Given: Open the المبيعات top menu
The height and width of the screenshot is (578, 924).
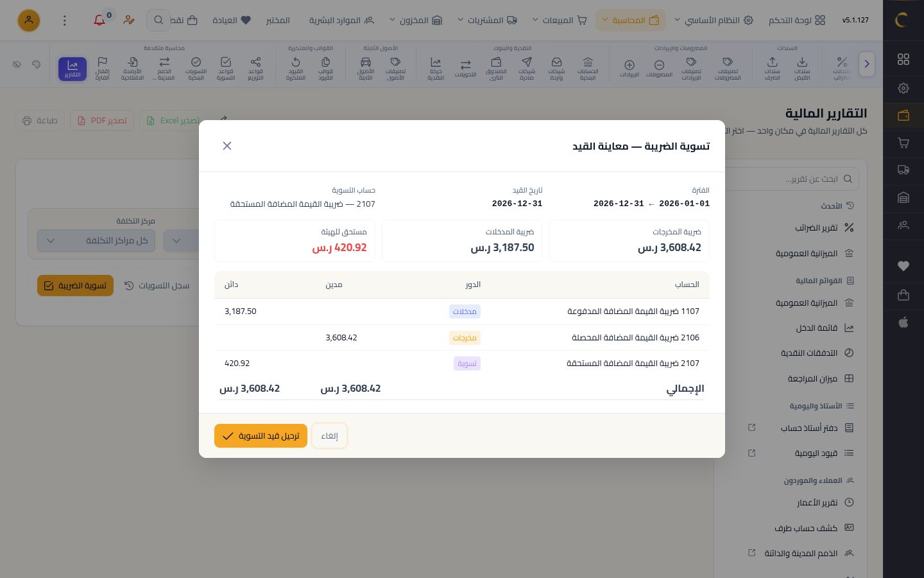Looking at the screenshot, I should [560, 21].
